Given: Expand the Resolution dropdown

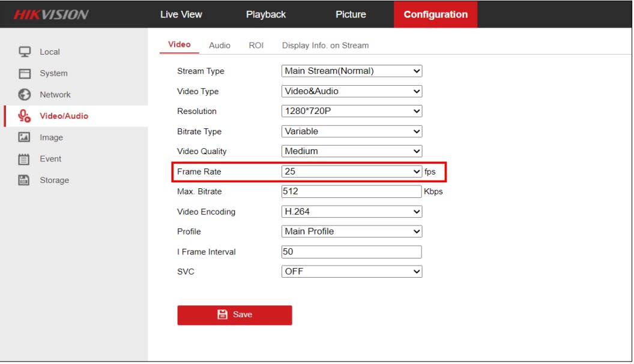Looking at the screenshot, I should click(351, 112).
